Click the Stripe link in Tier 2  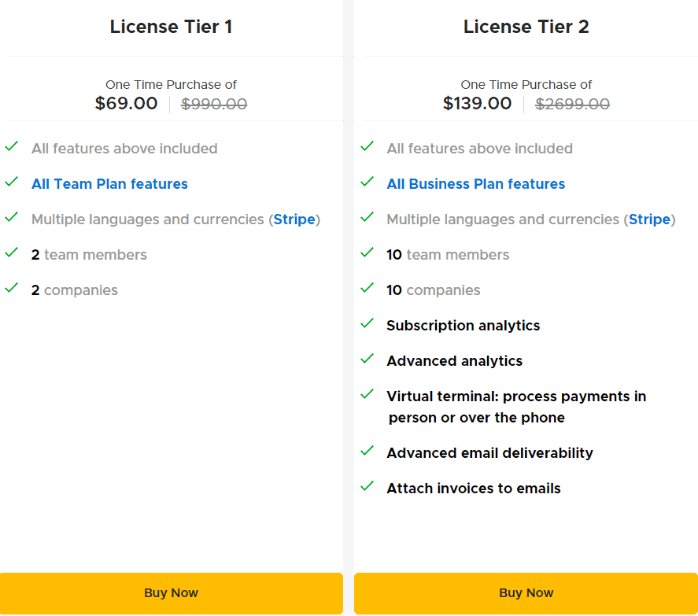(x=649, y=219)
